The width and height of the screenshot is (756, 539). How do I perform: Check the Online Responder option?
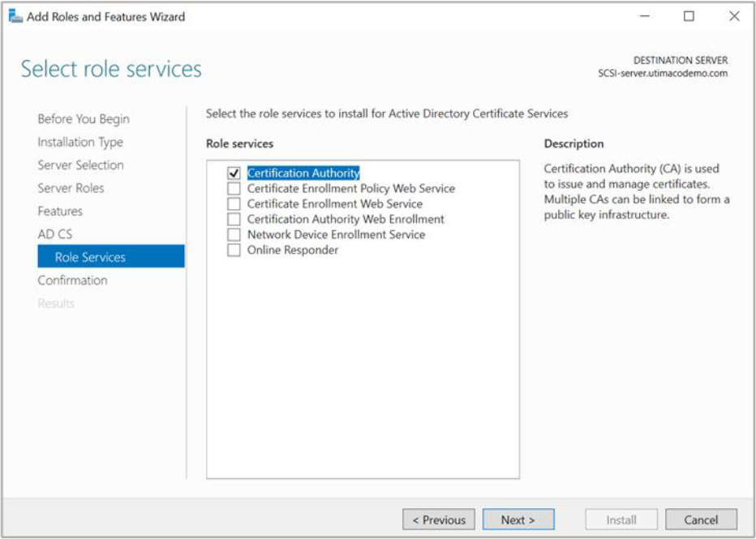[x=234, y=250]
